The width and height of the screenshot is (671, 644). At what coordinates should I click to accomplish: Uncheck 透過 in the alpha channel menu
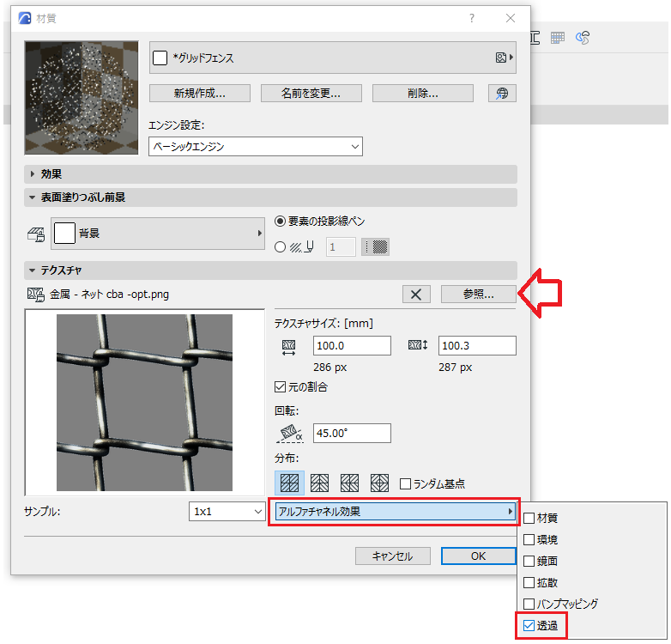[529, 626]
